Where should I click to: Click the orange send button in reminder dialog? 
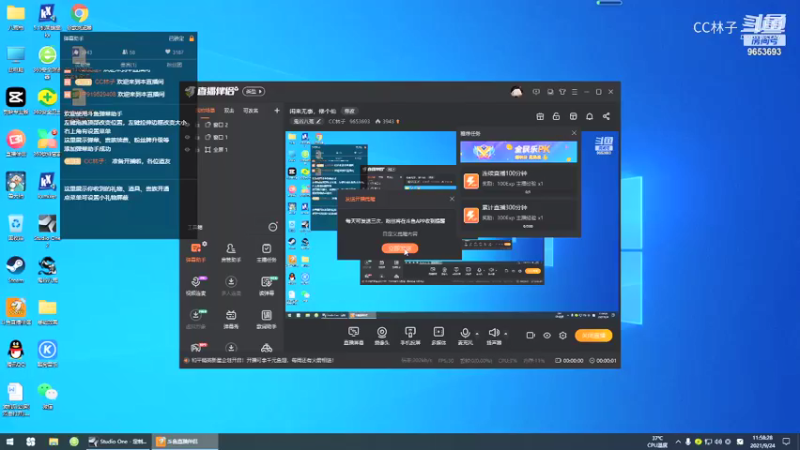[400, 248]
